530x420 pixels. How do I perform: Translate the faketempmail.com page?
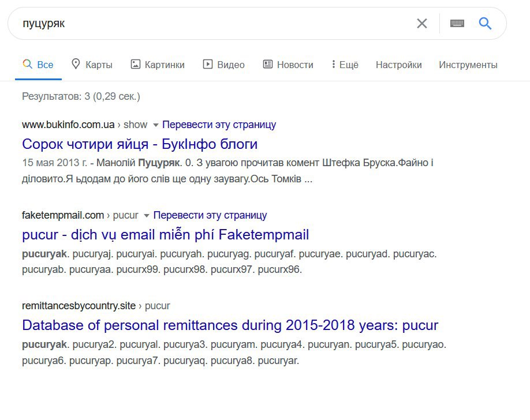coord(210,215)
